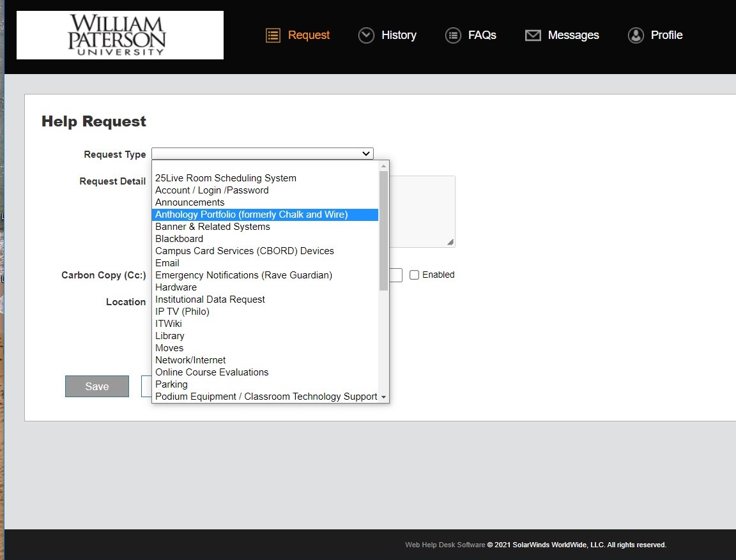Click the Request list icon
Screen dimensions: 736x560
[273, 35]
